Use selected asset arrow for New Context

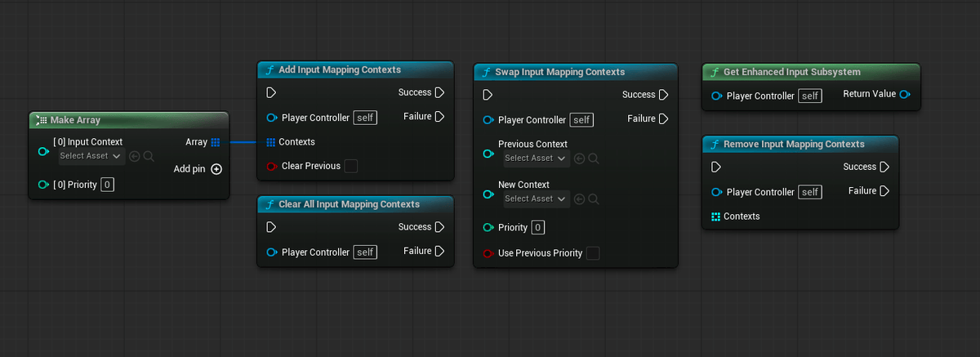pyautogui.click(x=580, y=199)
